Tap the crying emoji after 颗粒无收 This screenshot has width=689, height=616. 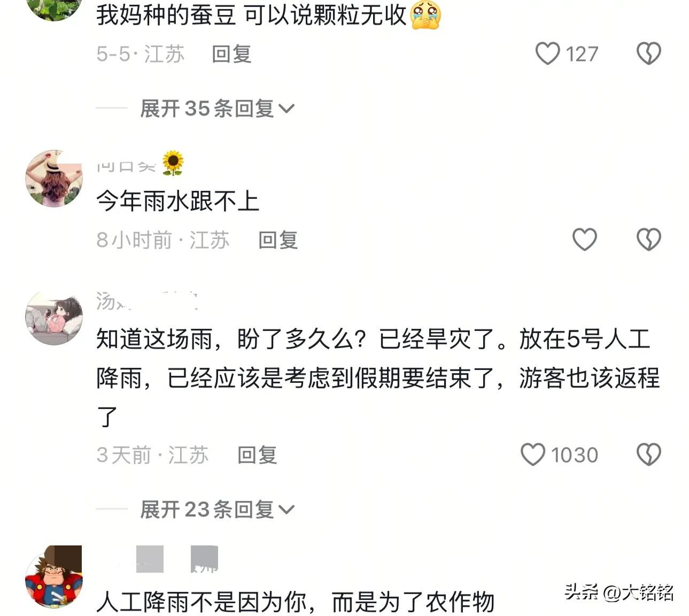[x=425, y=15]
